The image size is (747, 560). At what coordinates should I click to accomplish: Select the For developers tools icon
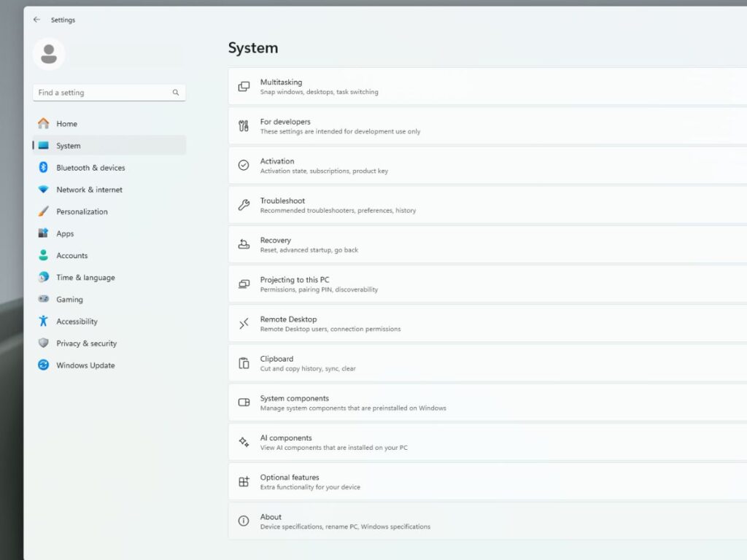243,125
